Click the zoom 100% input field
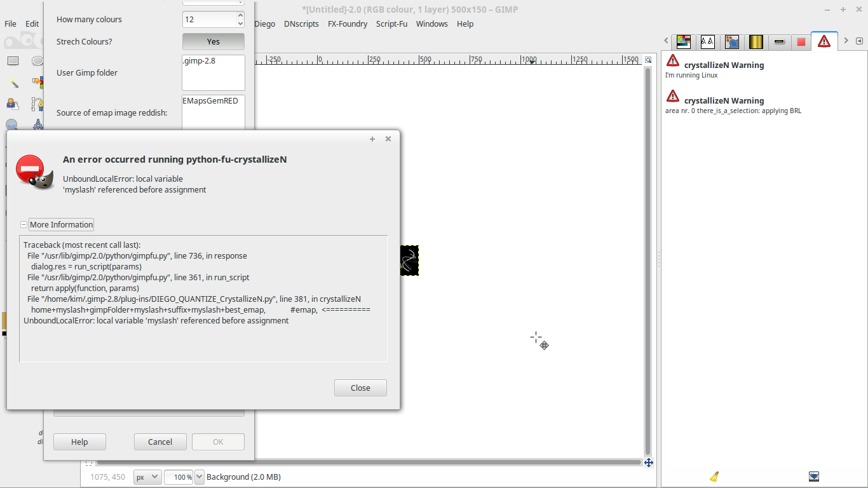868x488 pixels. 179,477
